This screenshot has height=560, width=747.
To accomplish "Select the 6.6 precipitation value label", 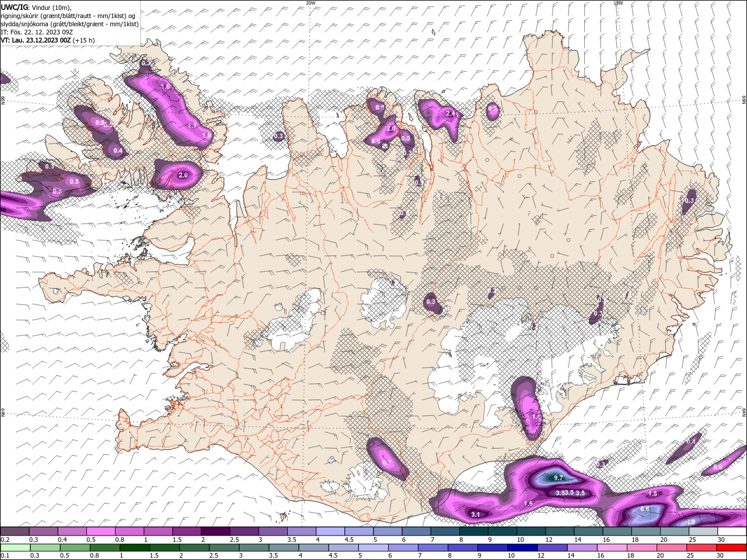I will [x=645, y=509].
